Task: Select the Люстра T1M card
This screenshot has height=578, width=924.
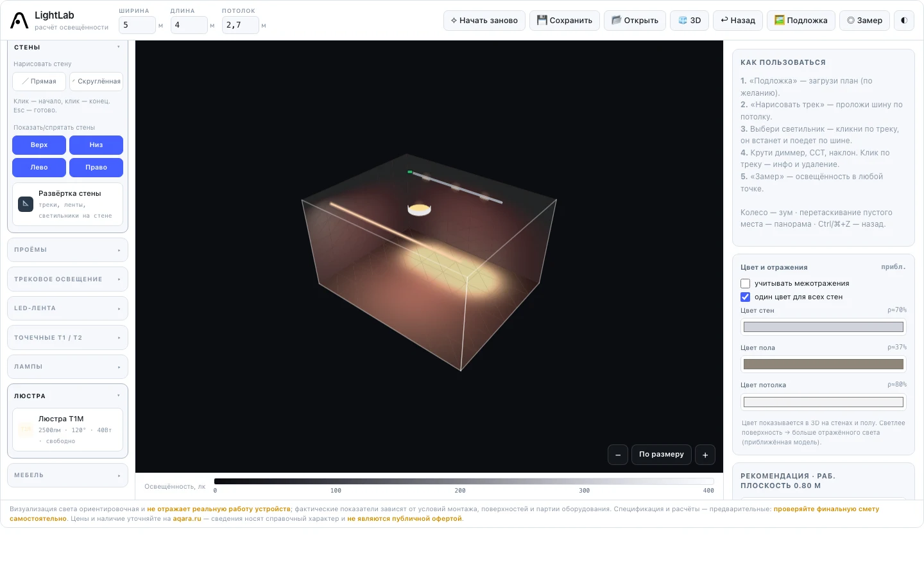Action: coord(67,430)
